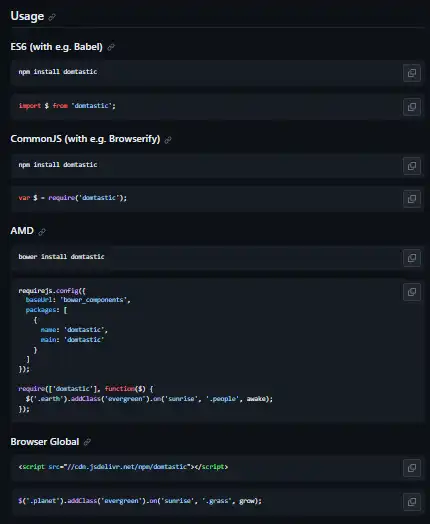The image size is (430, 524).
Task: Click the name: 'domtastic' line
Action: point(74,330)
